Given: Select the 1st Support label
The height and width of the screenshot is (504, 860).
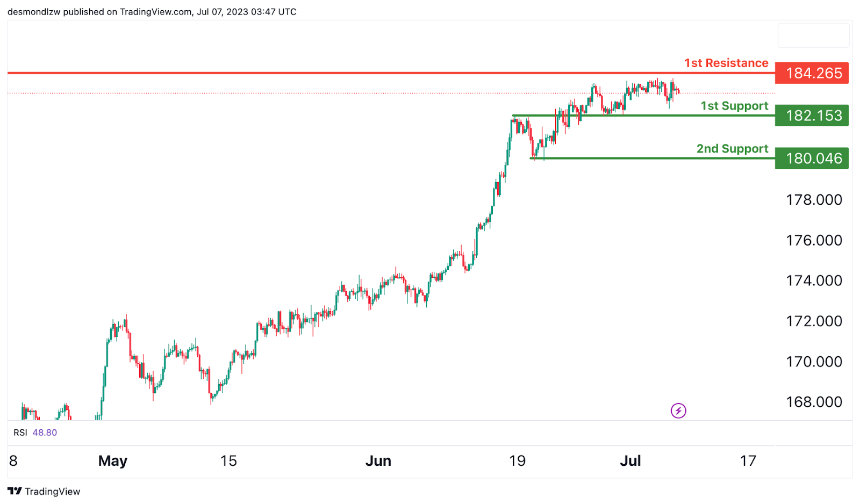Looking at the screenshot, I should pyautogui.click(x=734, y=106).
